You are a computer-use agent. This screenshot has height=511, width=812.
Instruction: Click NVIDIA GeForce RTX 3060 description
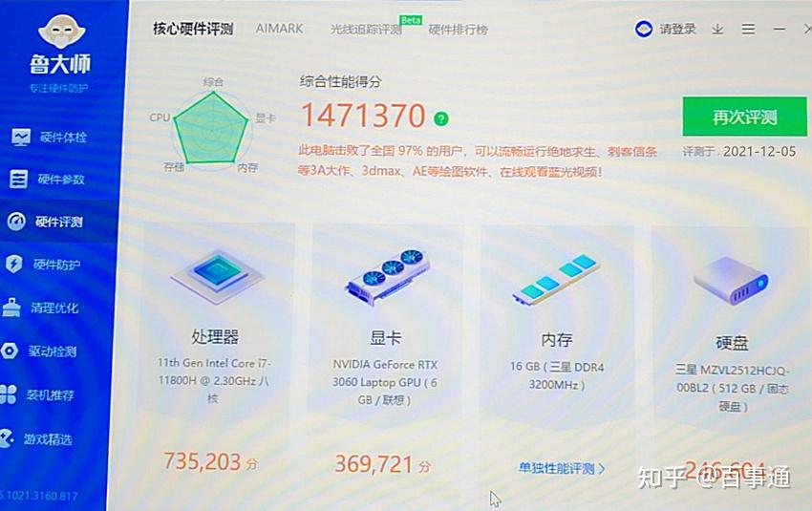[385, 382]
